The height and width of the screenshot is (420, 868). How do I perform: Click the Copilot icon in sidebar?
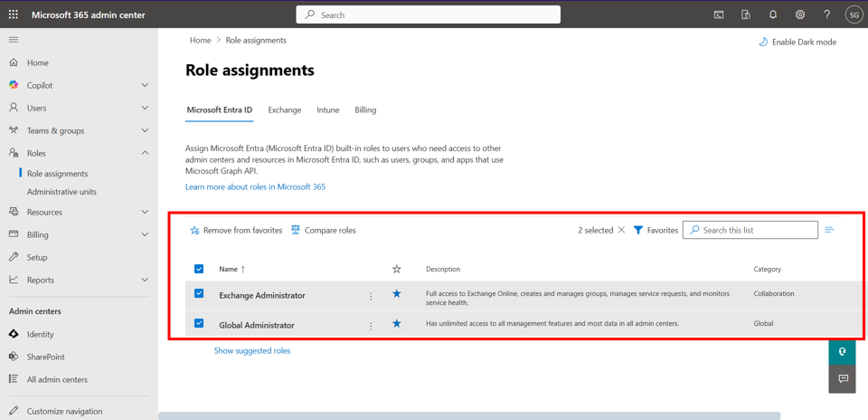[14, 85]
